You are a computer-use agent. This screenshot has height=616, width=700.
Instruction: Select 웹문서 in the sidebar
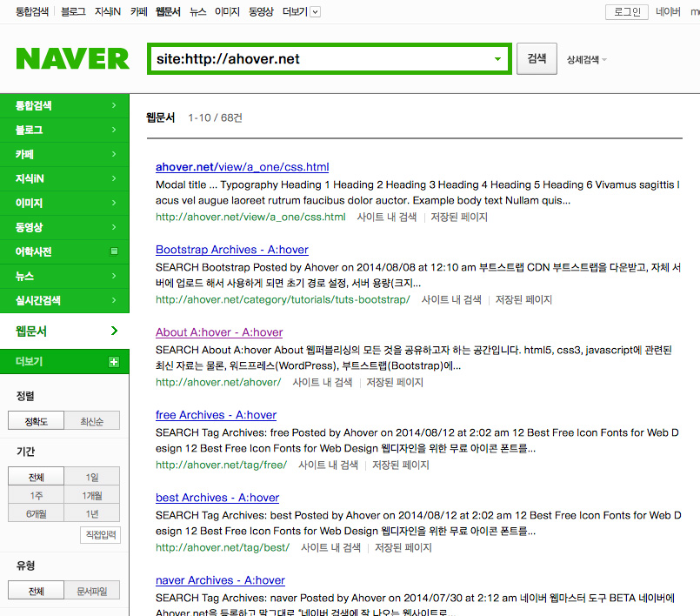(64, 331)
